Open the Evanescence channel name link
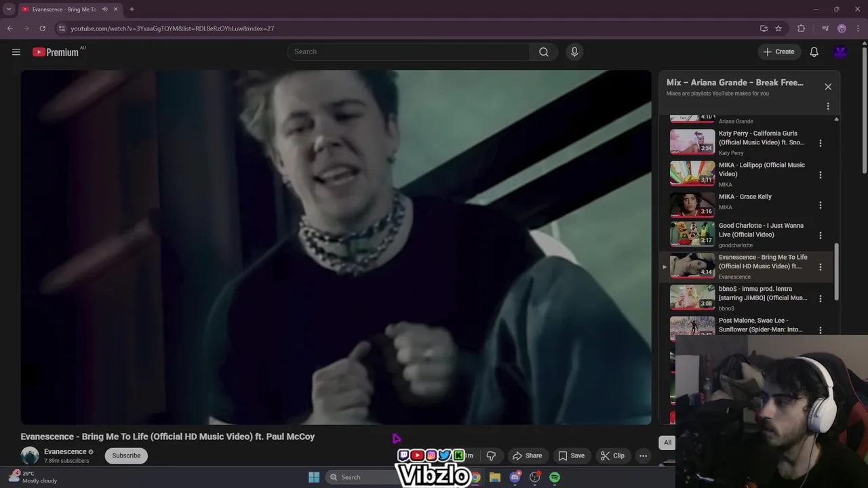This screenshot has width=868, height=488. point(65,451)
